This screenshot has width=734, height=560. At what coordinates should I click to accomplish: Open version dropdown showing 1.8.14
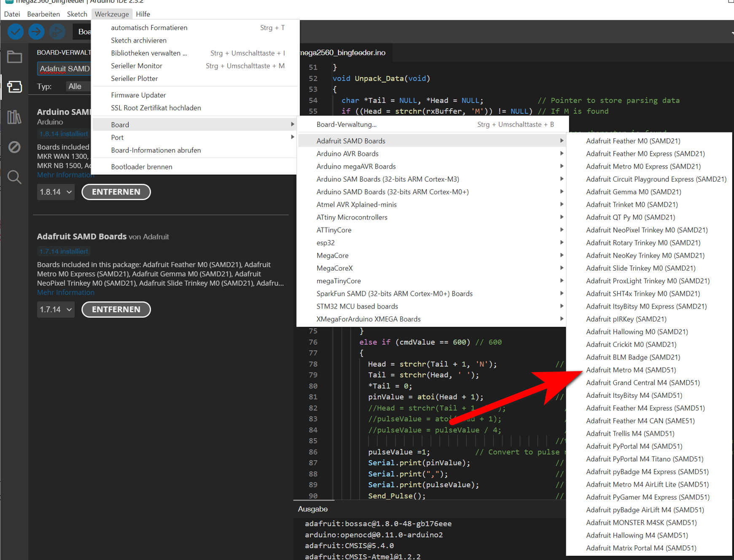pos(56,192)
